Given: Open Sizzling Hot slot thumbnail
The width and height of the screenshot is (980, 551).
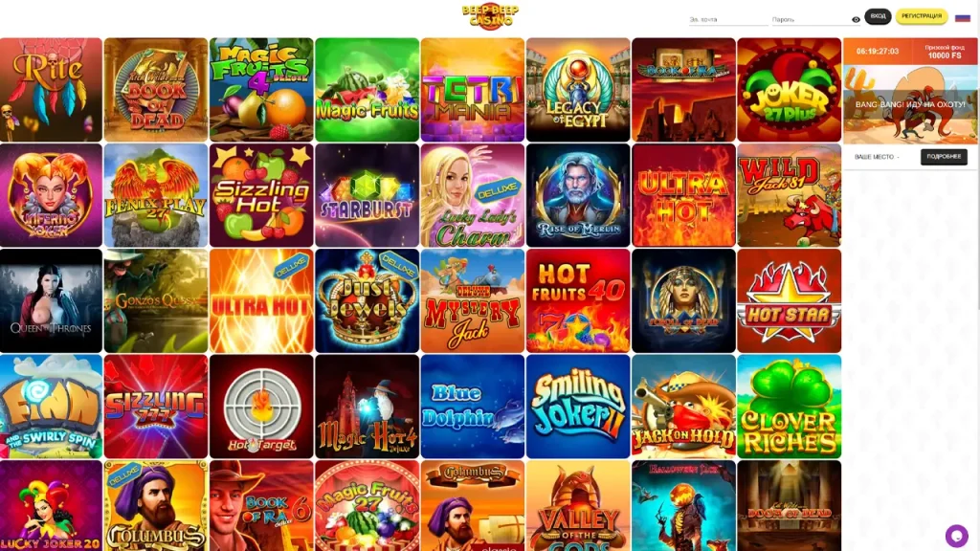Looking at the screenshot, I should tap(261, 195).
